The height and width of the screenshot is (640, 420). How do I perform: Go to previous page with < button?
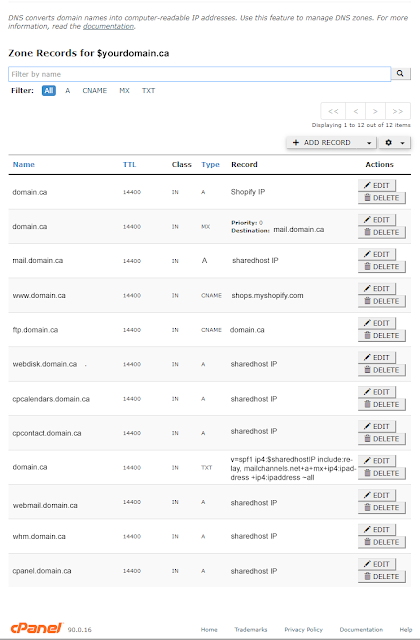pos(356,111)
